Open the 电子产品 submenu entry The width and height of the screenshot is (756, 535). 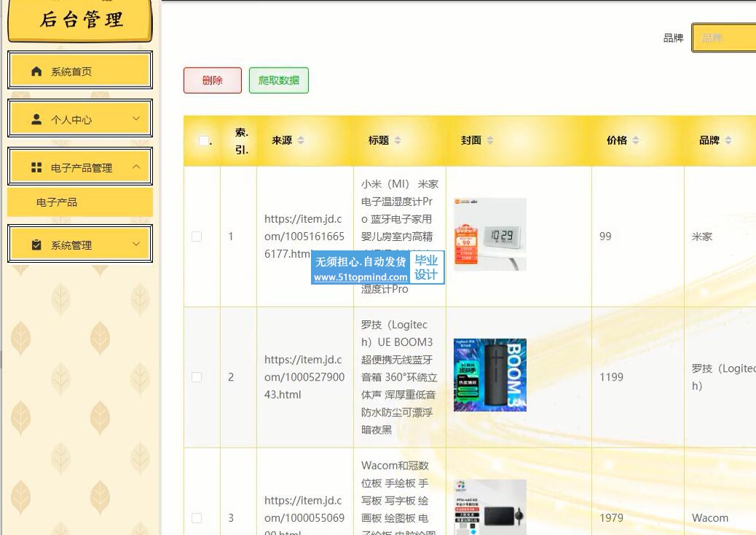(x=80, y=202)
